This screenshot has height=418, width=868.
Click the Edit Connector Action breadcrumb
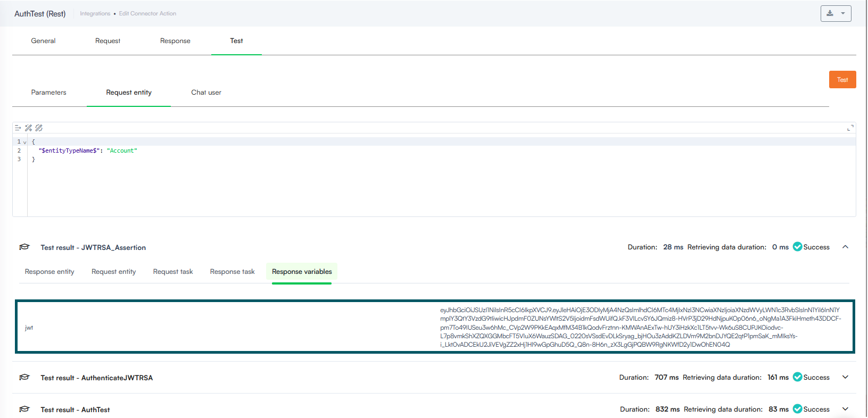pyautogui.click(x=147, y=14)
